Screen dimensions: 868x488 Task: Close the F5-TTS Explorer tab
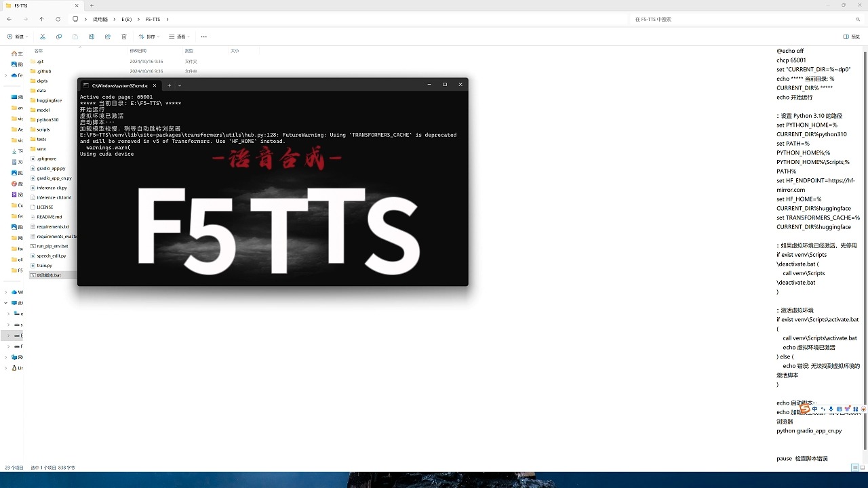(77, 5)
